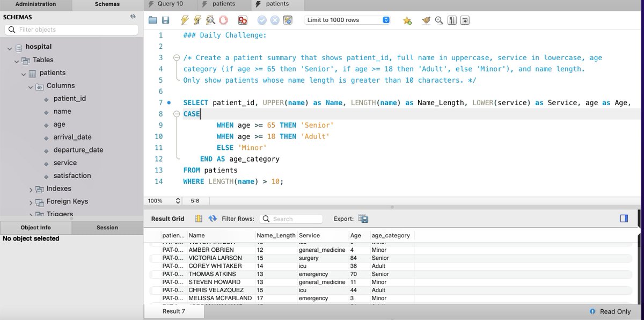
Task: Add query to favorites with the star icon
Action: coord(406,20)
